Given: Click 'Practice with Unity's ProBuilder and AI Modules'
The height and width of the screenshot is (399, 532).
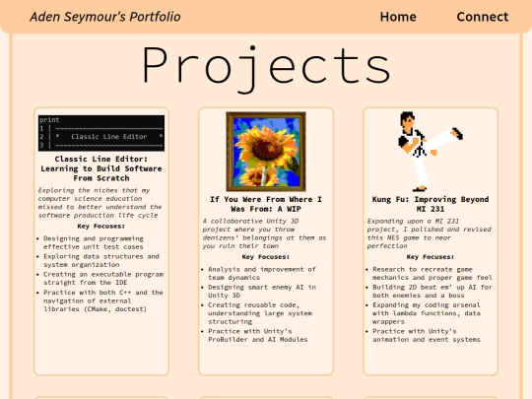Looking at the screenshot, I should 258,335.
